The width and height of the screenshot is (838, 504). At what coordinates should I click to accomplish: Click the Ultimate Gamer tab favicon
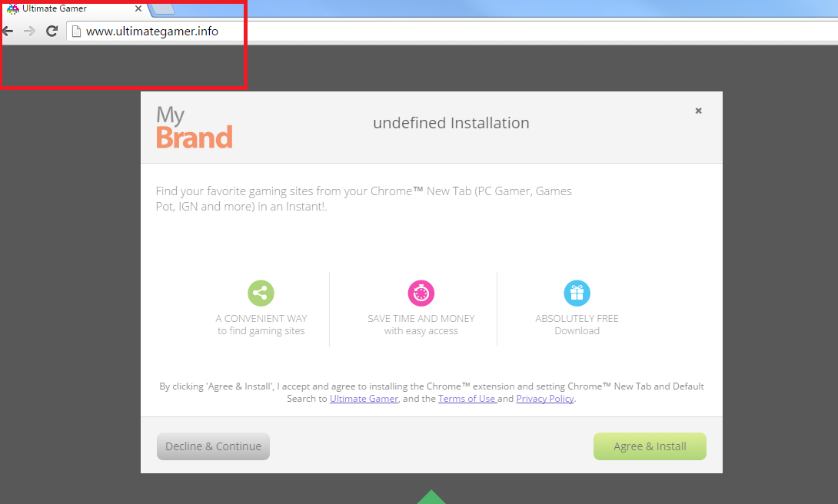click(13, 8)
